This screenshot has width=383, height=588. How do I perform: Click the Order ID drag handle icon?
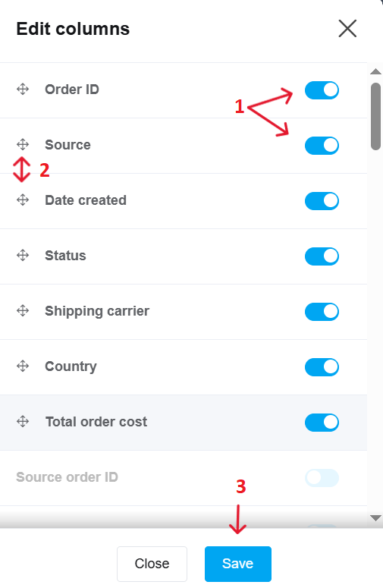click(x=23, y=90)
